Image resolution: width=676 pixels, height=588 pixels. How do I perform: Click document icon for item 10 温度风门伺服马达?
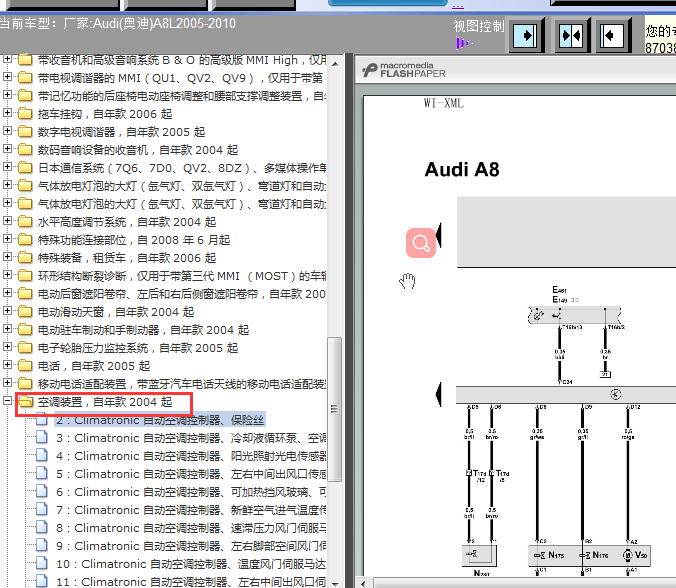[42, 563]
